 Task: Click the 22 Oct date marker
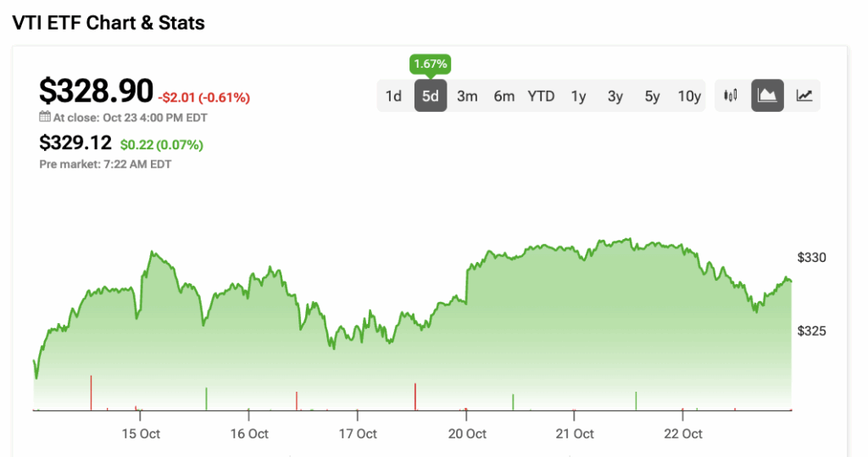[x=683, y=433]
